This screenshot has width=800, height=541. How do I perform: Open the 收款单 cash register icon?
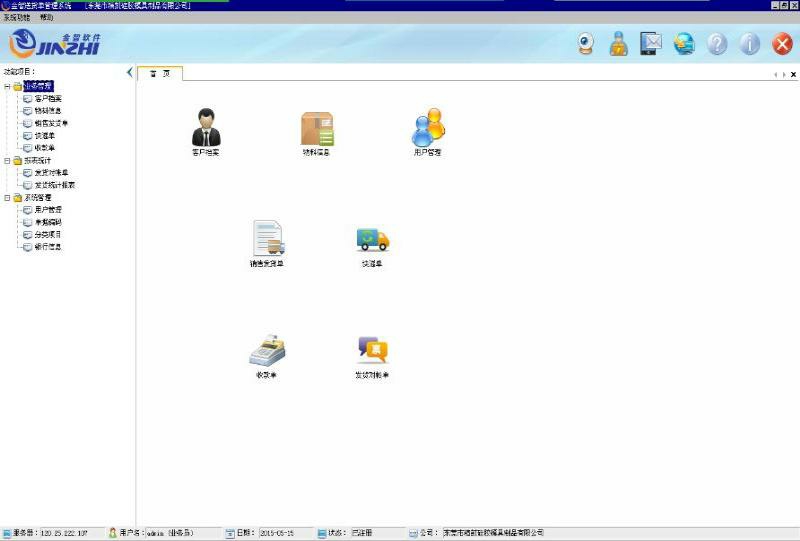click(266, 350)
